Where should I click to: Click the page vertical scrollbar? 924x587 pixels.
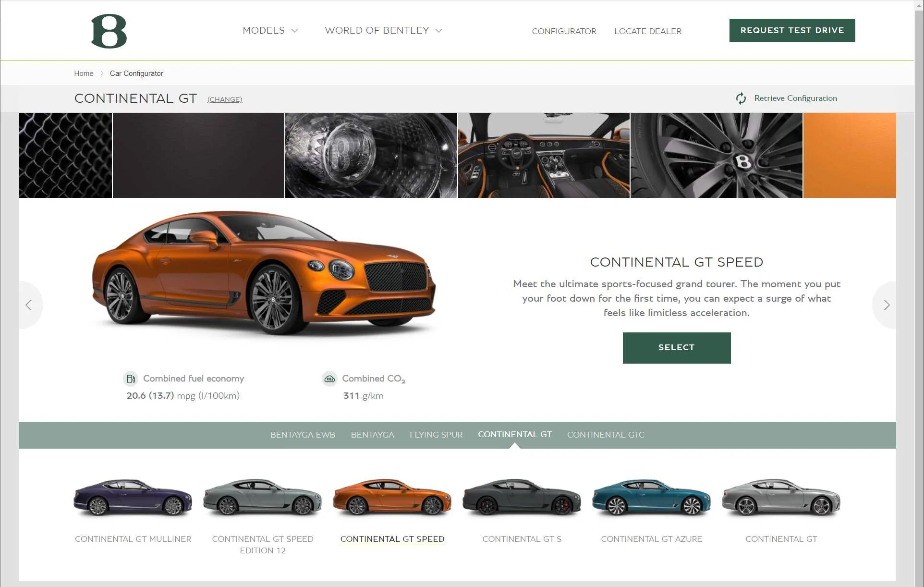click(919, 293)
